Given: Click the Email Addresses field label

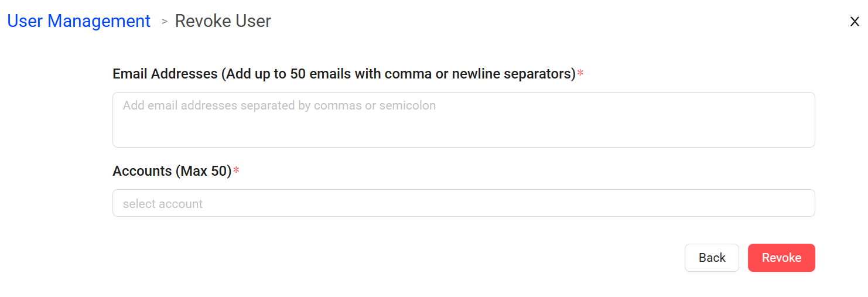Looking at the screenshot, I should click(344, 74).
